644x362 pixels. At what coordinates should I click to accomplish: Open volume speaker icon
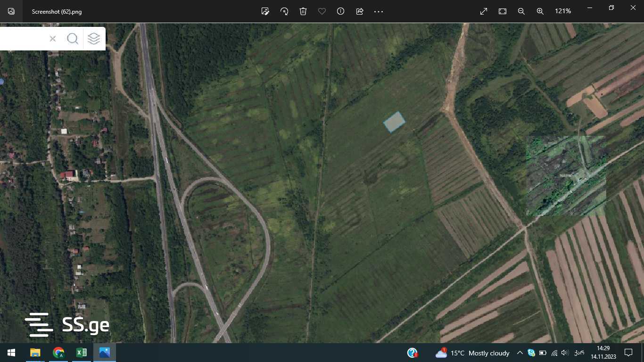tap(565, 353)
